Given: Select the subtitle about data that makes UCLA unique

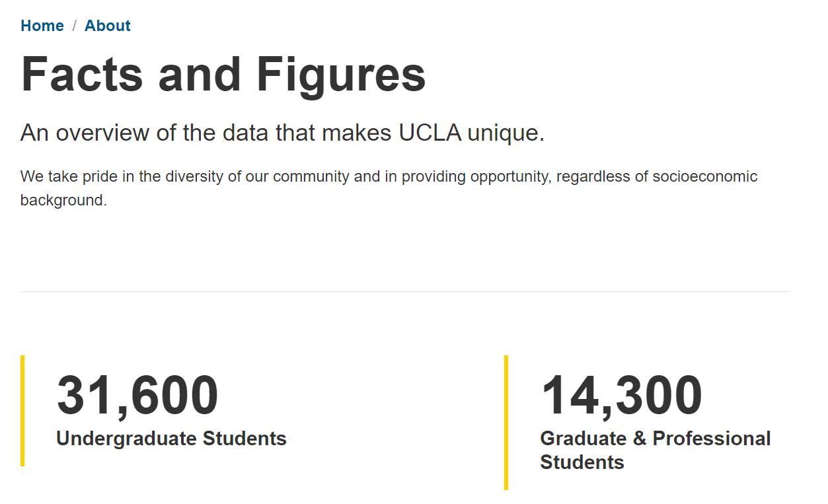Looking at the screenshot, I should coord(283,133).
